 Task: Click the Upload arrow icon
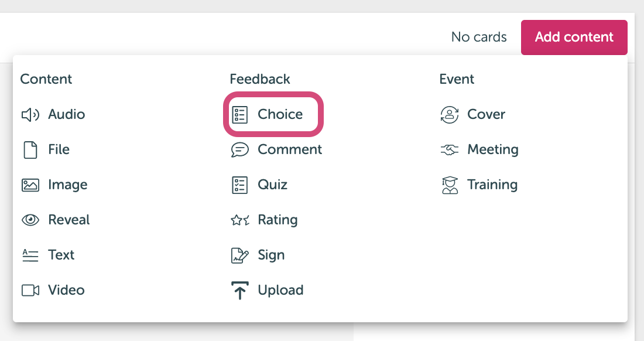pyautogui.click(x=240, y=291)
